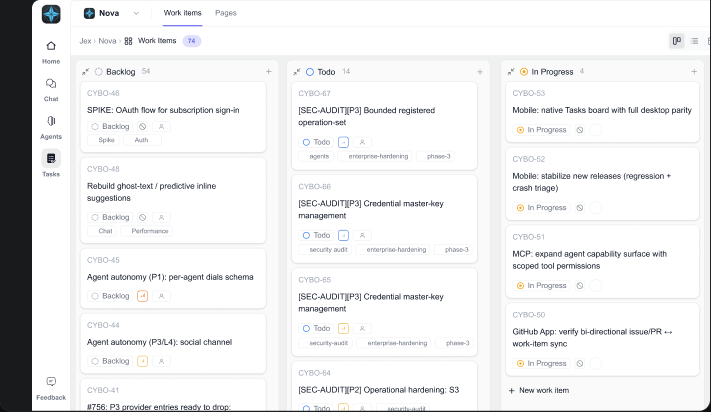Click orange priority icon on CYBO-65
711x412 pixels.
click(x=343, y=329)
